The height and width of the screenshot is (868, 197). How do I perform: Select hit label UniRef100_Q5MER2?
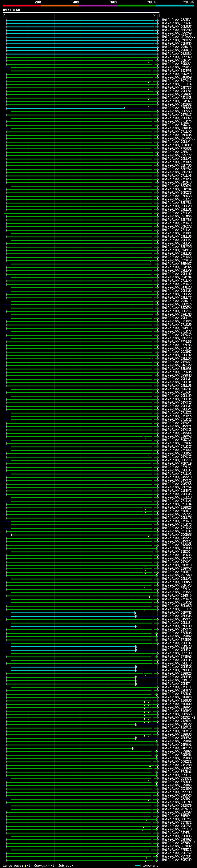(x=176, y=724)
